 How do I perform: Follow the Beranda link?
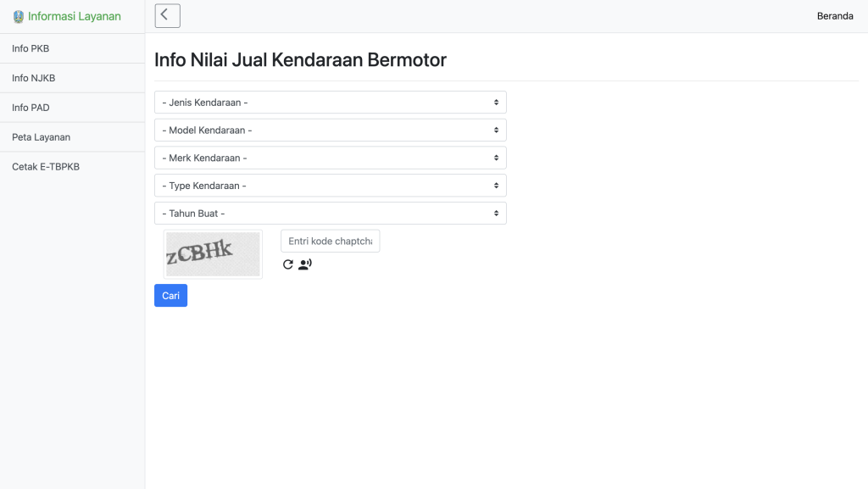(x=835, y=16)
